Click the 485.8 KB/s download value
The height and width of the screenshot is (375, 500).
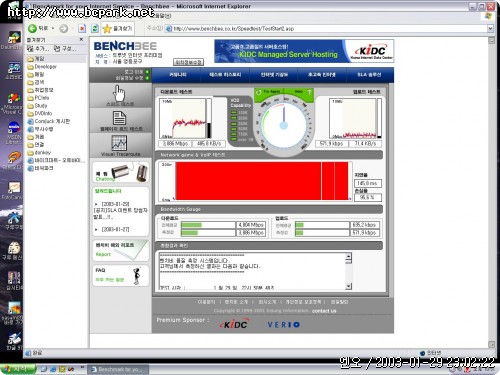(x=209, y=144)
